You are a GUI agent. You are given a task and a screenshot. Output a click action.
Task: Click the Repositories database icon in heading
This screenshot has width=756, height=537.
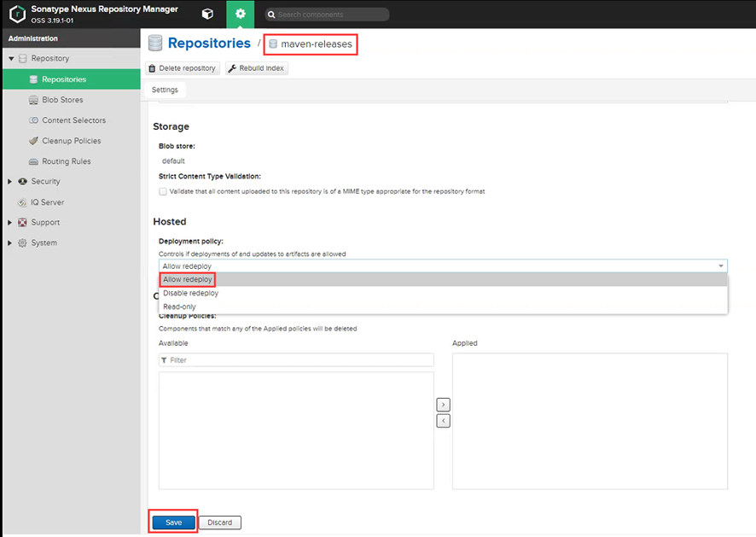(155, 43)
